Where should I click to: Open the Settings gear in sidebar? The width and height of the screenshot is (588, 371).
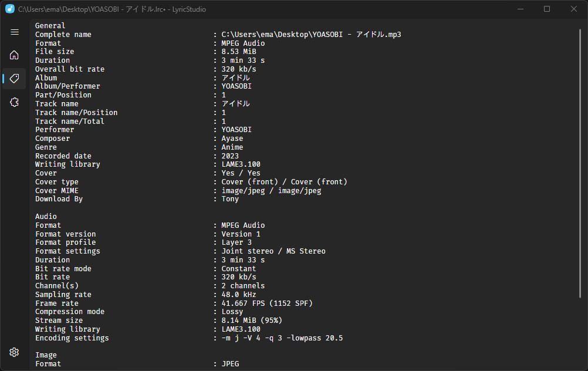pos(15,352)
